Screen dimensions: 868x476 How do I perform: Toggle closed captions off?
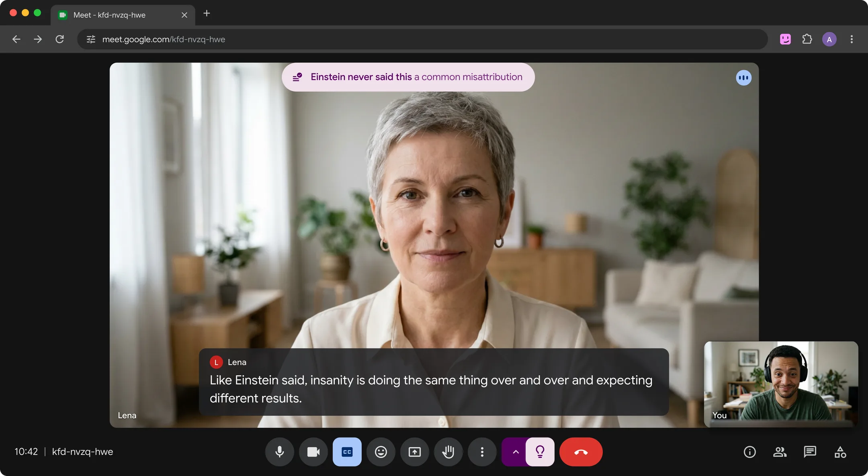click(x=347, y=452)
